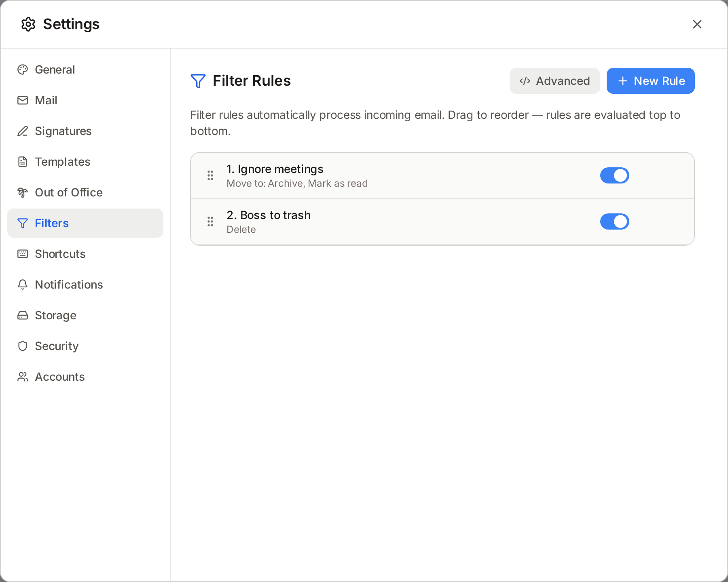
Task: Click the document icon for Templates
Action: tap(23, 162)
